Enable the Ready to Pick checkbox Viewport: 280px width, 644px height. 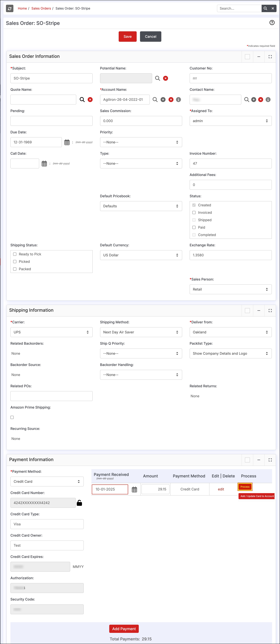tap(15, 254)
